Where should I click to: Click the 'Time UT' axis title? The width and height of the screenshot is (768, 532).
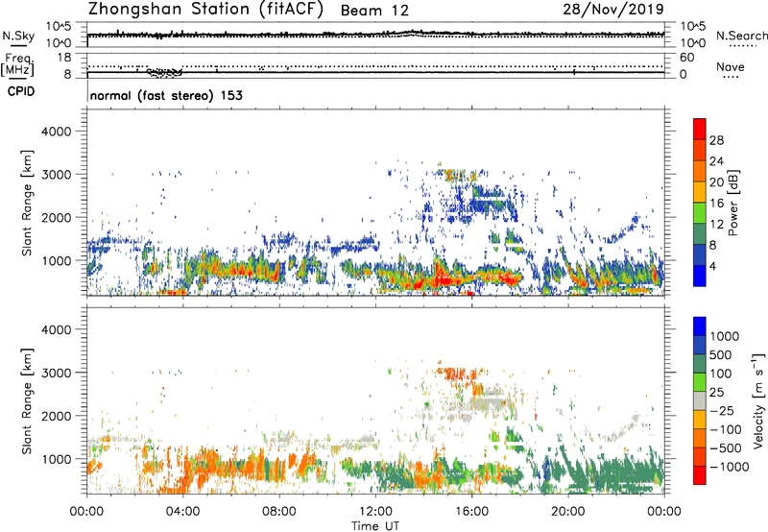tap(375, 526)
